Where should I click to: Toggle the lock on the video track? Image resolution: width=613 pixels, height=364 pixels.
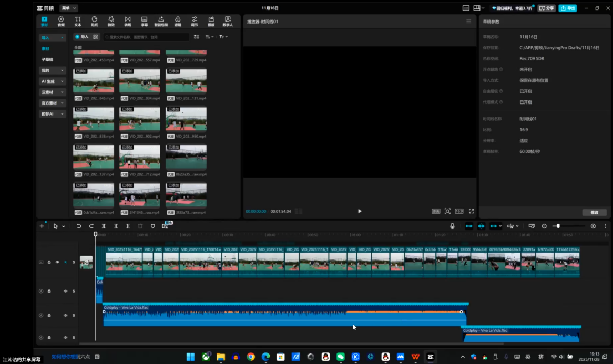[x=49, y=262]
